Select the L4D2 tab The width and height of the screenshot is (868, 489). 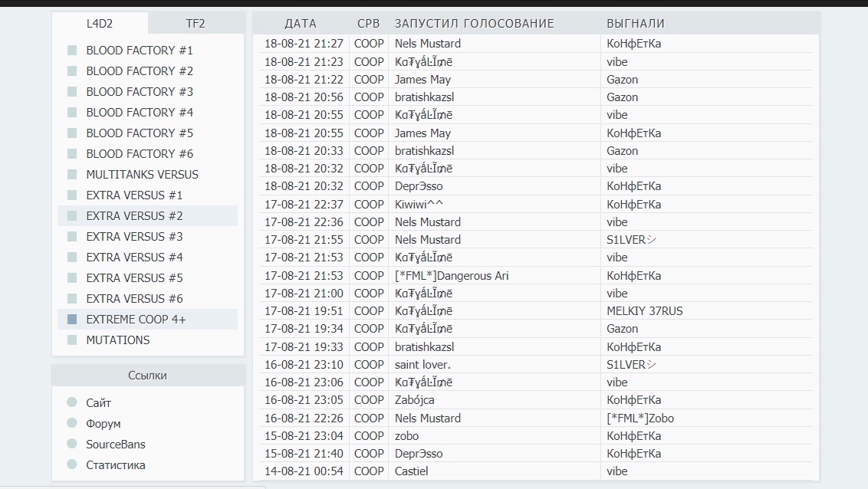tap(100, 24)
